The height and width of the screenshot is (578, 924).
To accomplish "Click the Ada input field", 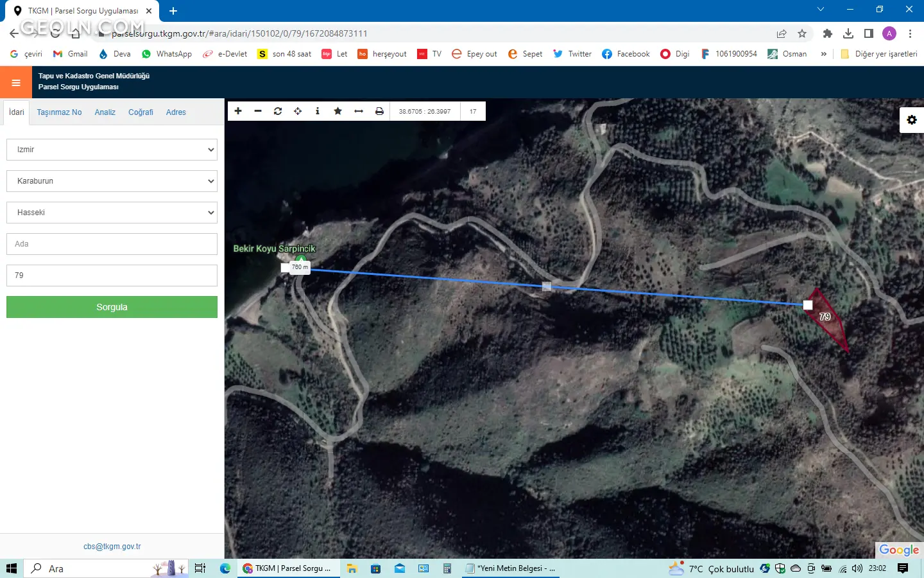I will 112,244.
